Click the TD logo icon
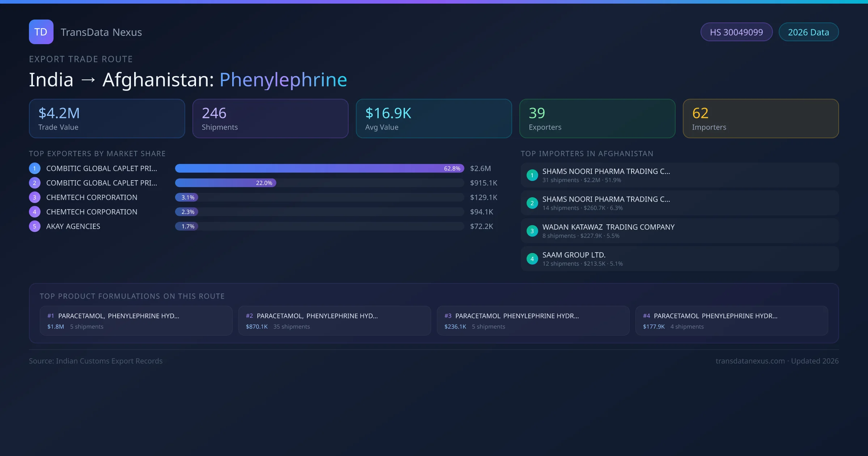 41,32
